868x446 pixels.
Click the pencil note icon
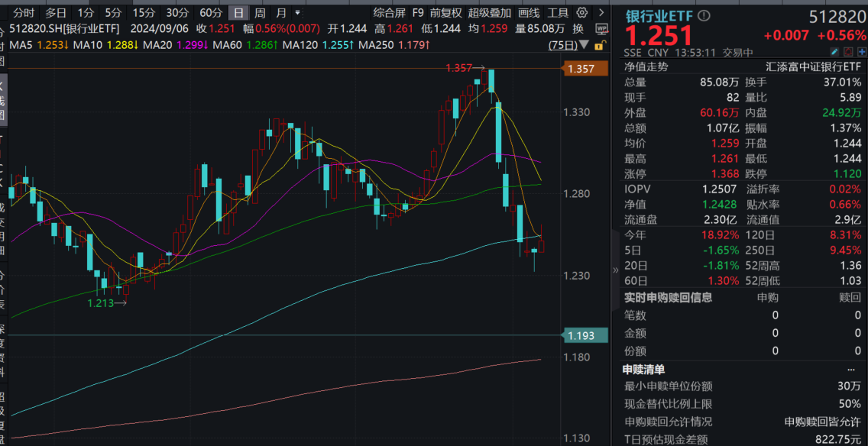835,53
